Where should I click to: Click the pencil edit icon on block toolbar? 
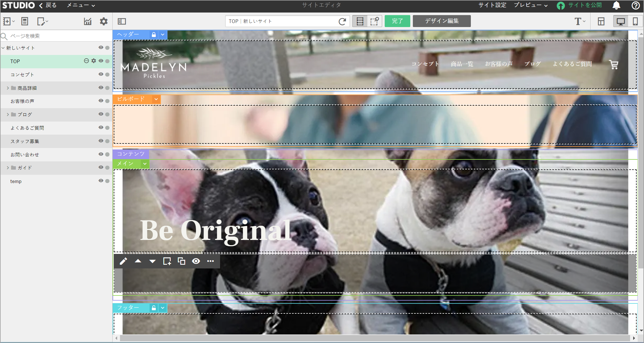pyautogui.click(x=123, y=261)
